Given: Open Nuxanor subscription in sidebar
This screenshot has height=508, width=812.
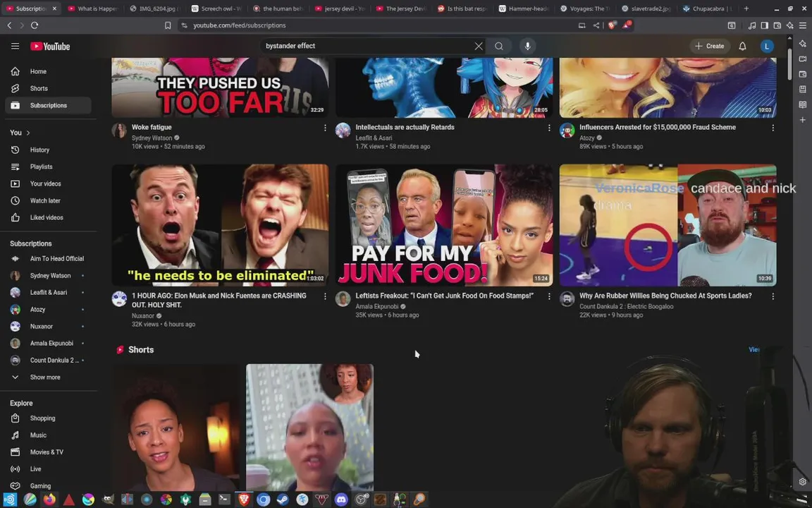Looking at the screenshot, I should point(48,327).
